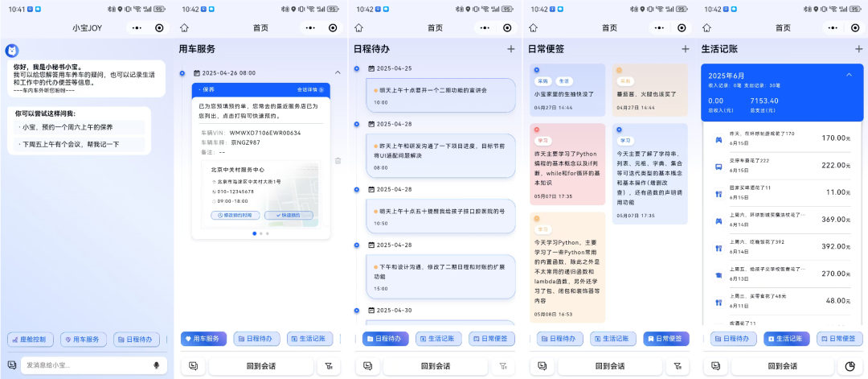The image size is (868, 379).
Task: Open the 座舱控制 tab
Action: (31, 340)
